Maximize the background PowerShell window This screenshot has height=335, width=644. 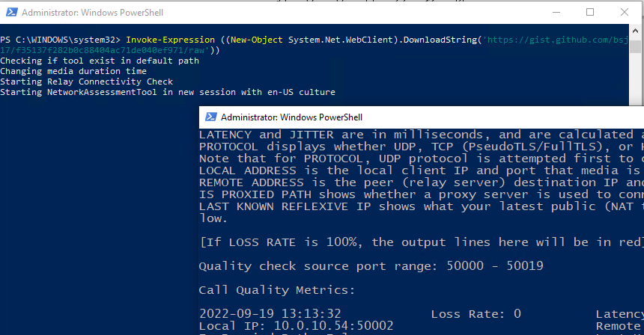[590, 12]
